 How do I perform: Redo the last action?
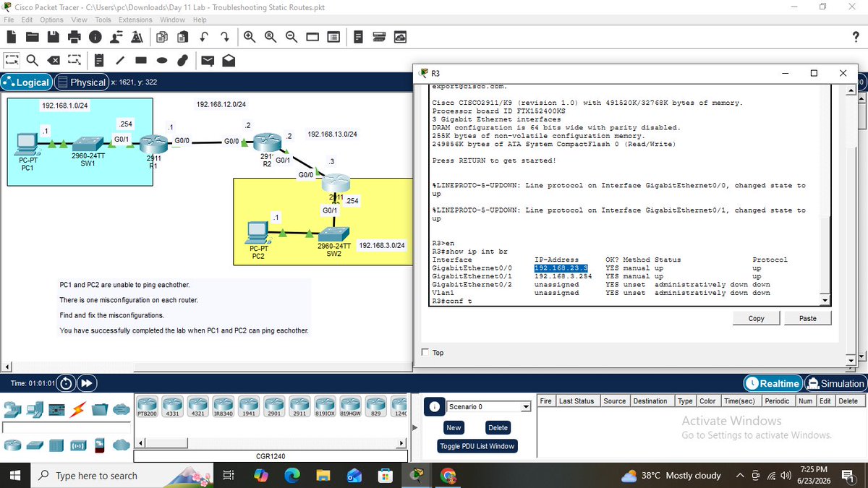coord(226,36)
